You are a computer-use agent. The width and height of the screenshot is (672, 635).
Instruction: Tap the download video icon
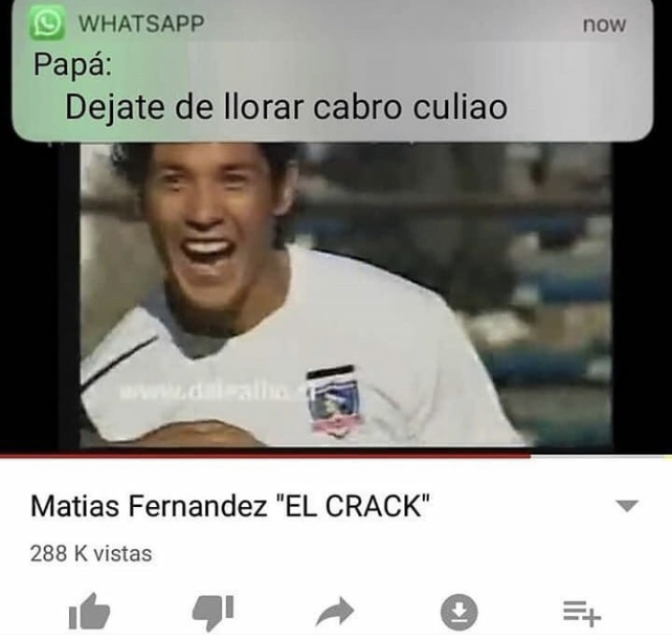459,612
